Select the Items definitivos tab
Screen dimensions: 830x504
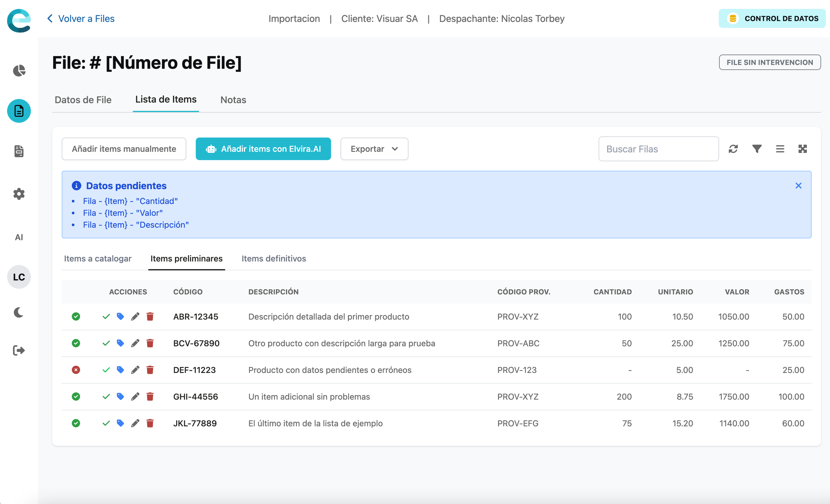click(x=274, y=258)
